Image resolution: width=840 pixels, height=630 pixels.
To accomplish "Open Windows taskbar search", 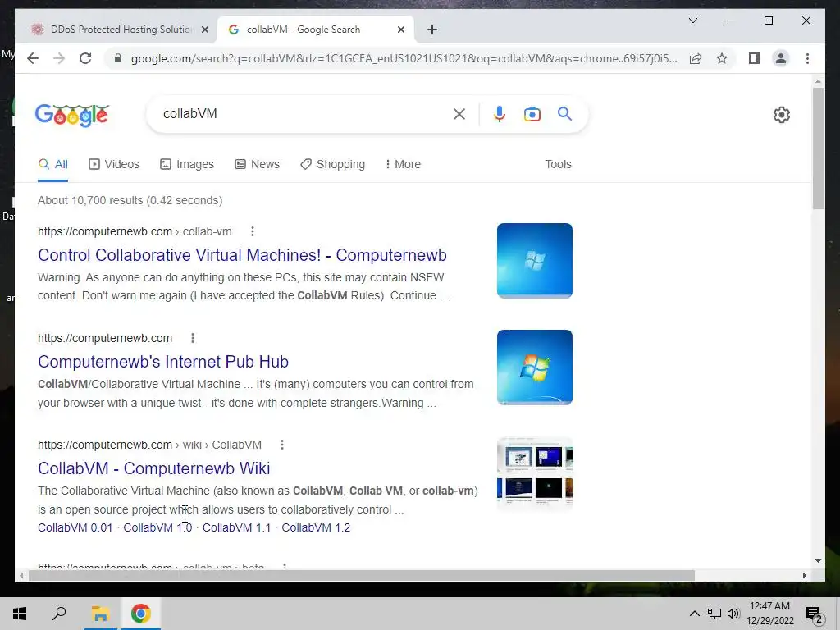I will (x=59, y=614).
